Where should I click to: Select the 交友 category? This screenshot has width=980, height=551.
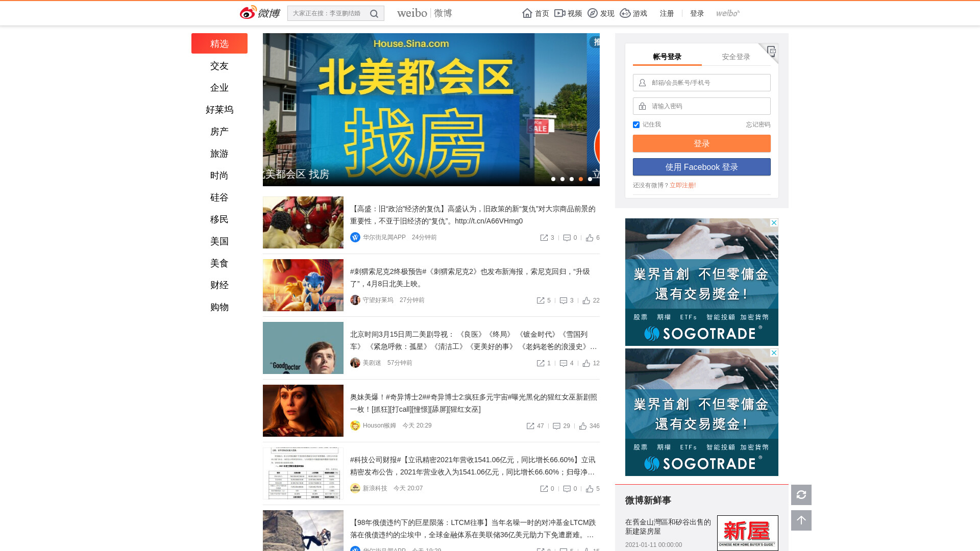(x=219, y=66)
